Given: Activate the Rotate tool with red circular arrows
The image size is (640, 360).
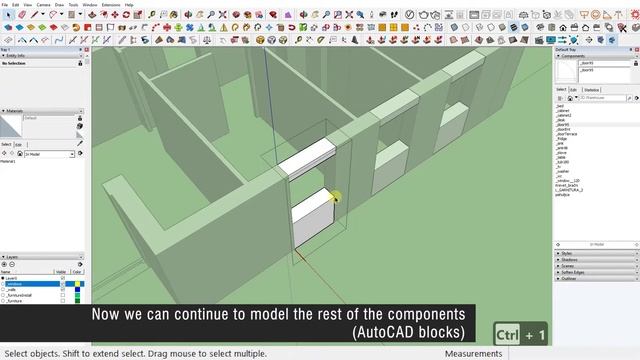Looking at the screenshot, I should click(126, 15).
